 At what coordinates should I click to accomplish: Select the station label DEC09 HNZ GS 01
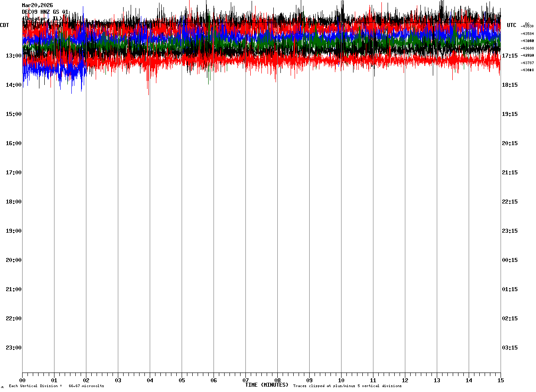click(x=45, y=12)
